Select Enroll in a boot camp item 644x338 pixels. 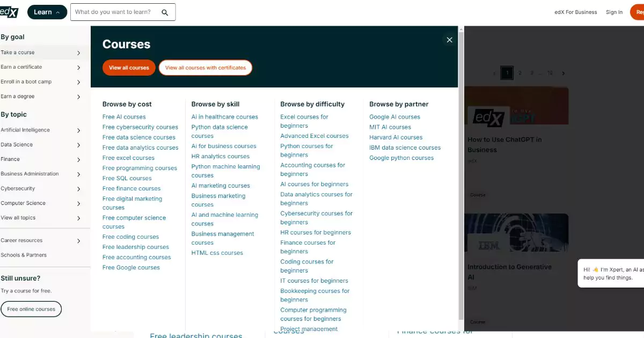[45, 82]
